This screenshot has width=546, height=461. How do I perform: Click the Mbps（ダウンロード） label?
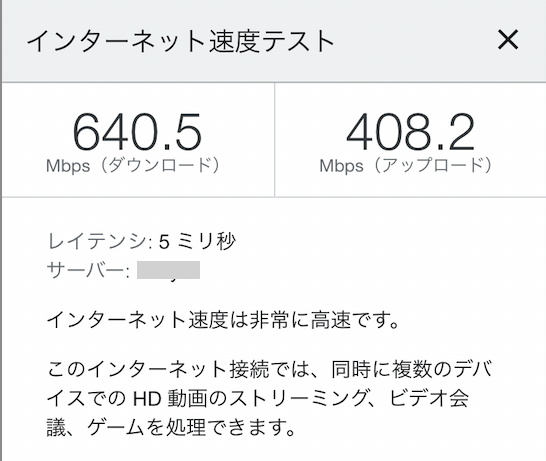(133, 165)
